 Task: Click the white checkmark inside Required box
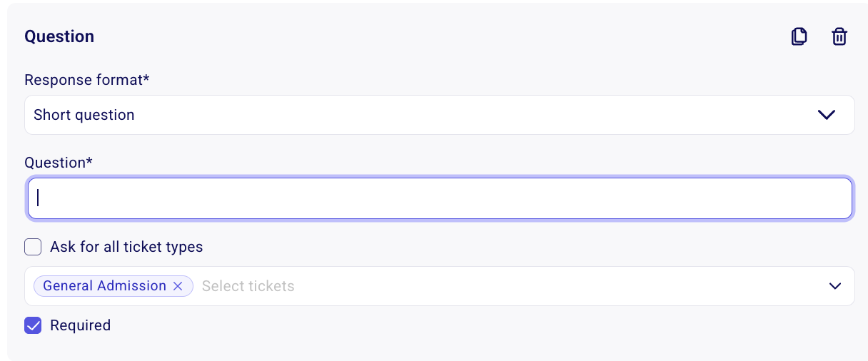[x=33, y=326]
